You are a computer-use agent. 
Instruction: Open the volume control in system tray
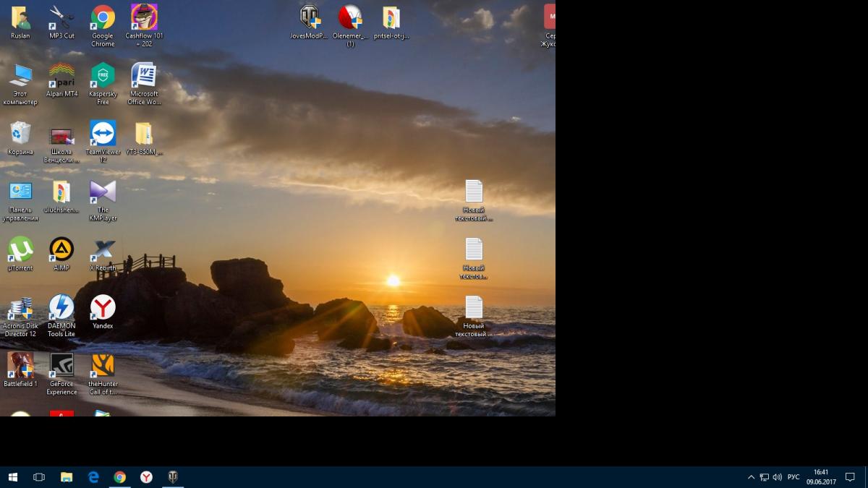(x=777, y=477)
